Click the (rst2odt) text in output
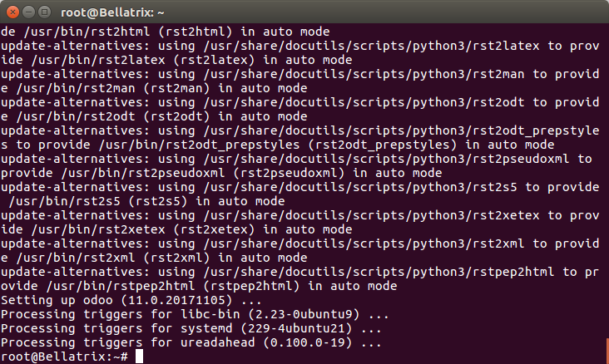 [x=176, y=116]
